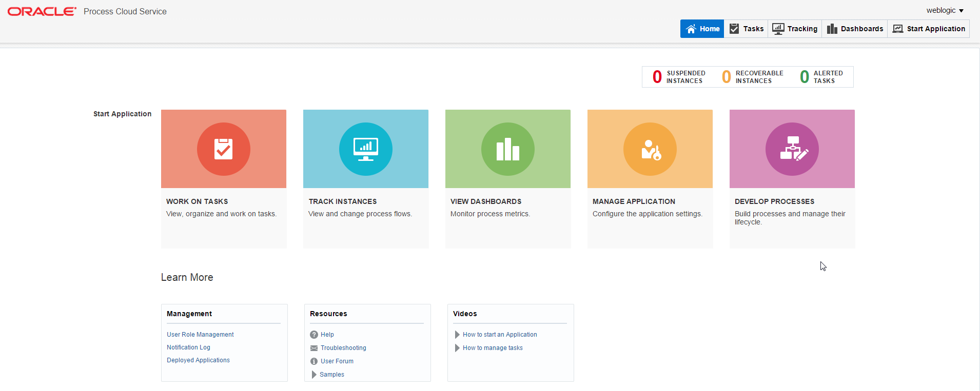The image size is (980, 391).
Task: Click the Resources panel heading
Action: [328, 314]
